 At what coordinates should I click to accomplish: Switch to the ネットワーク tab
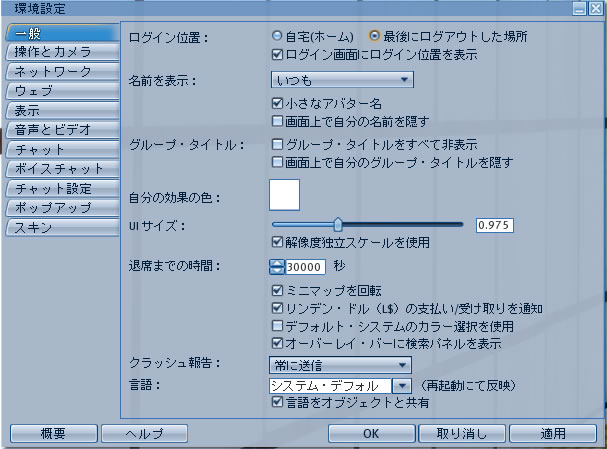click(x=63, y=72)
